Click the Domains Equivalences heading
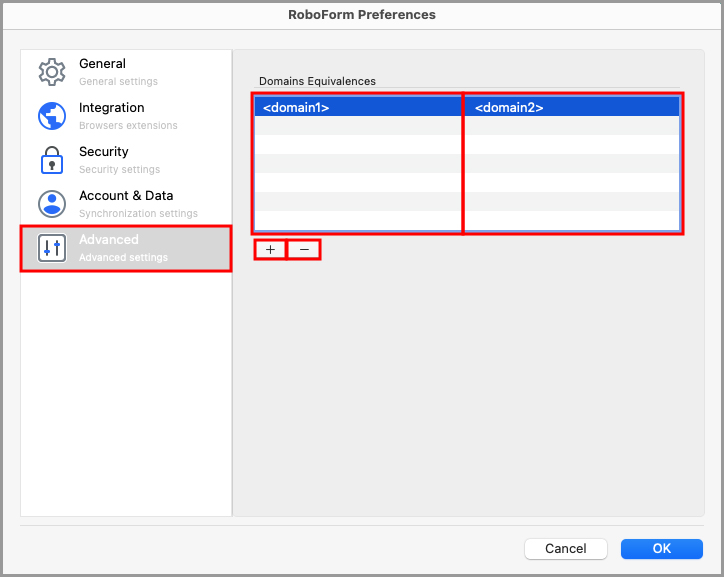This screenshot has height=577, width=724. pyautogui.click(x=317, y=81)
